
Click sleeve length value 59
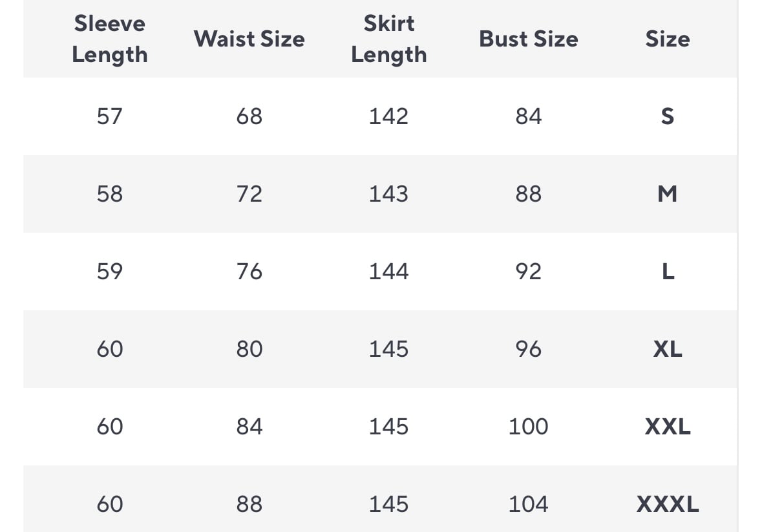coord(109,271)
